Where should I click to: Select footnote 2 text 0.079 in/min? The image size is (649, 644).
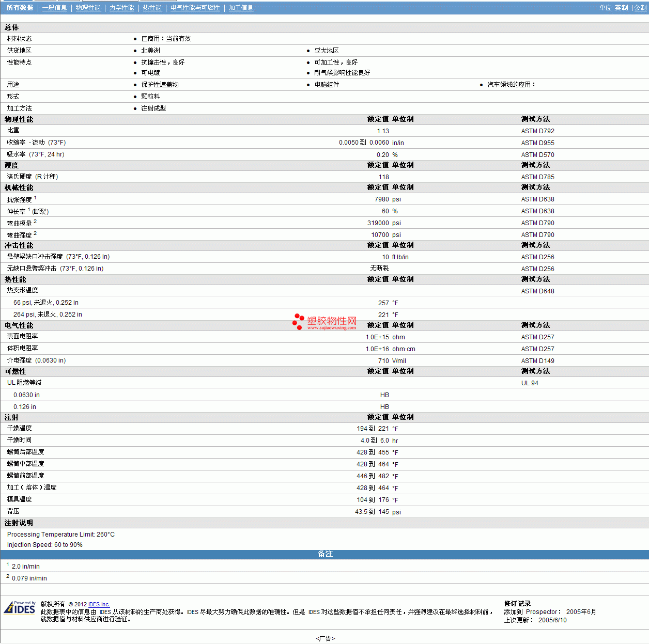(x=29, y=578)
